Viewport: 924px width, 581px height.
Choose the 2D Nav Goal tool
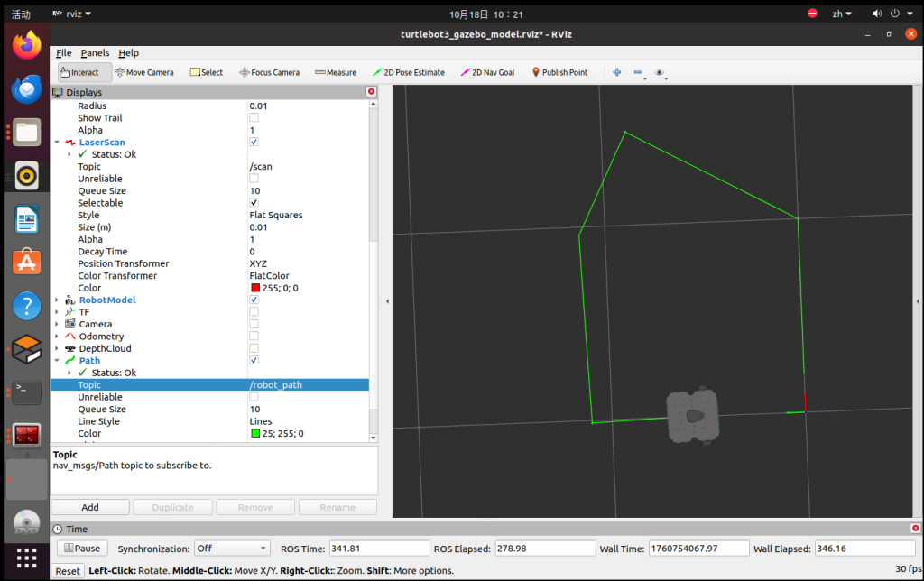point(487,72)
